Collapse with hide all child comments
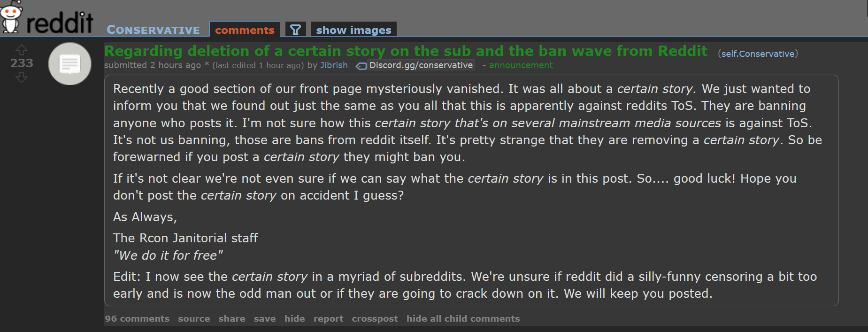868x332 pixels. pos(463,318)
